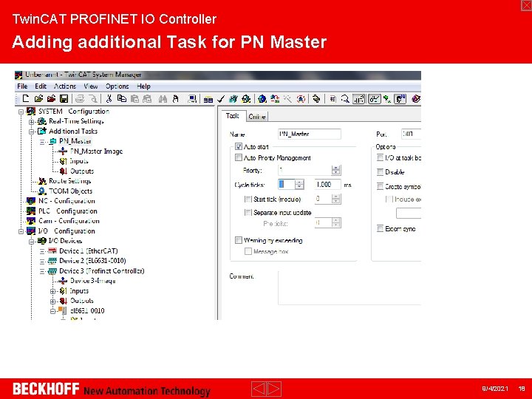Click the SYSTEM - Configuration node icon
532x399 pixels.
tap(31, 112)
